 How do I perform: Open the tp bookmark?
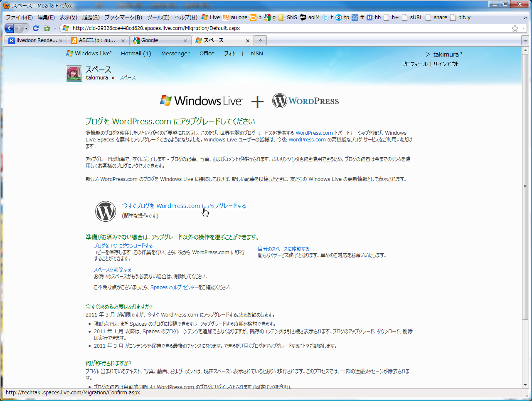coord(342,17)
